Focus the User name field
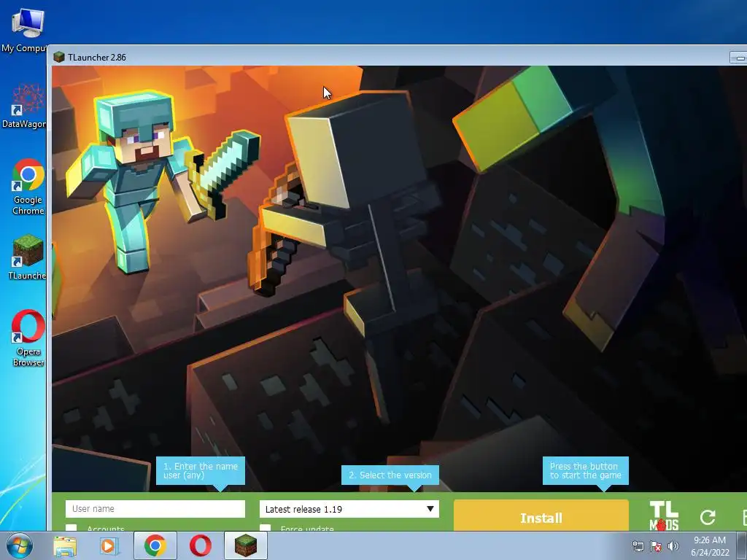Screen dimensions: 747x560 [x=155, y=508]
